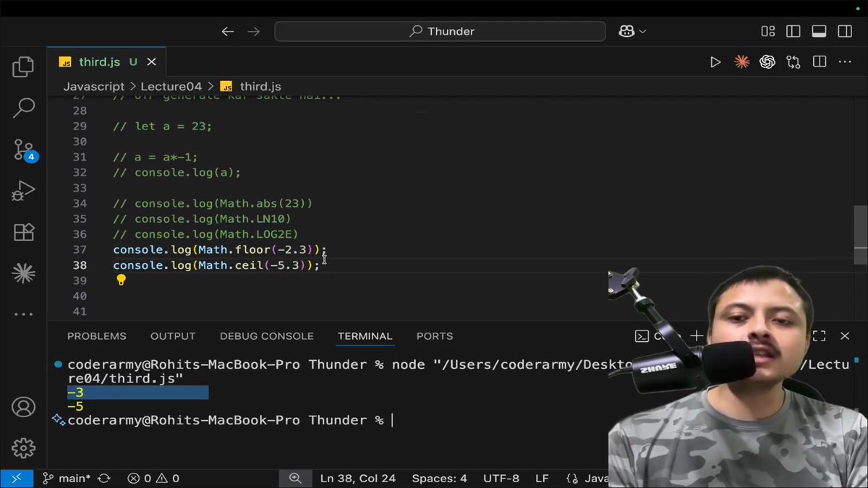
Task: Open Source Control view with 4 badge
Action: tap(25, 150)
